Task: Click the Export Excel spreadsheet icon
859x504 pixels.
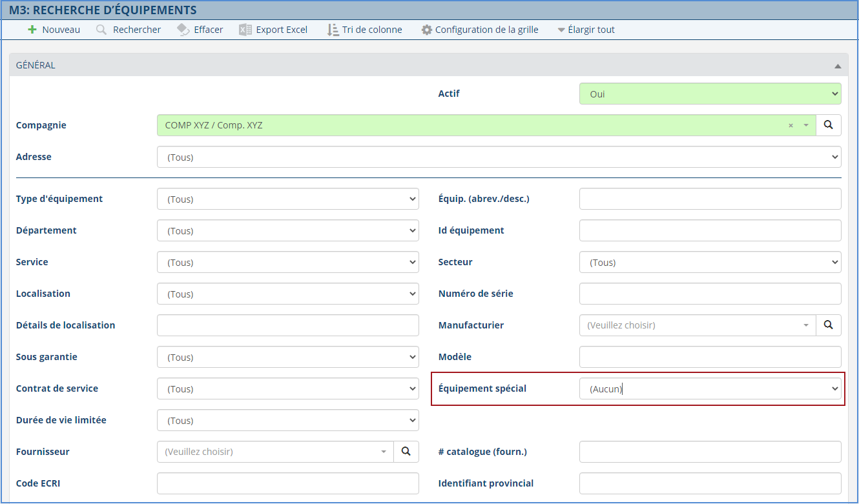Action: pos(245,30)
